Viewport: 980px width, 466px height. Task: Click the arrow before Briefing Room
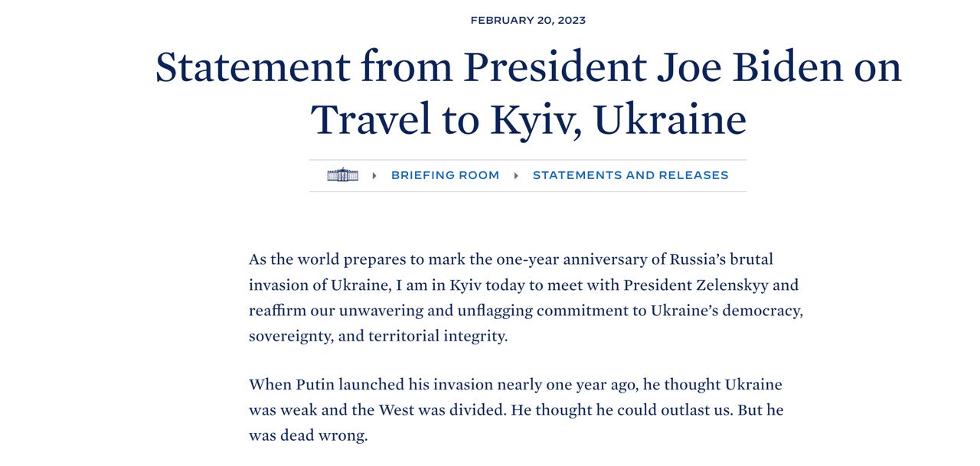click(x=374, y=175)
